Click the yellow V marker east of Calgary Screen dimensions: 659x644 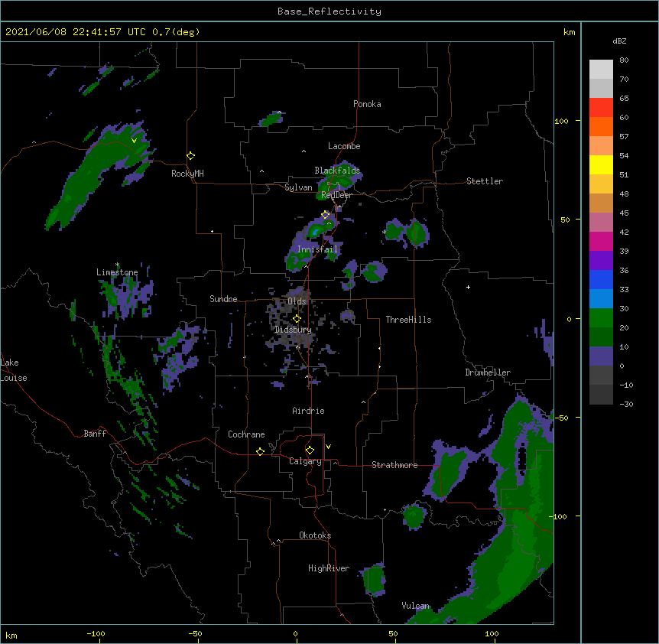[x=328, y=447]
